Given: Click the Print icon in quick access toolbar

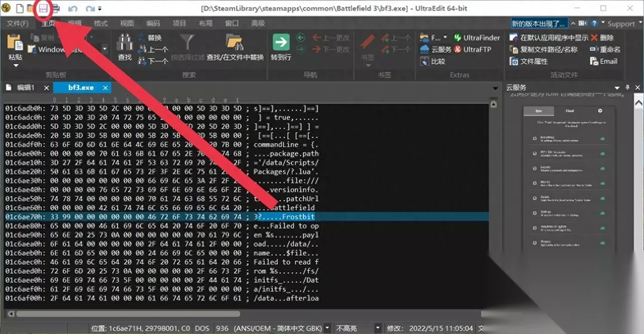Looking at the screenshot, I should pyautogui.click(x=56, y=8).
